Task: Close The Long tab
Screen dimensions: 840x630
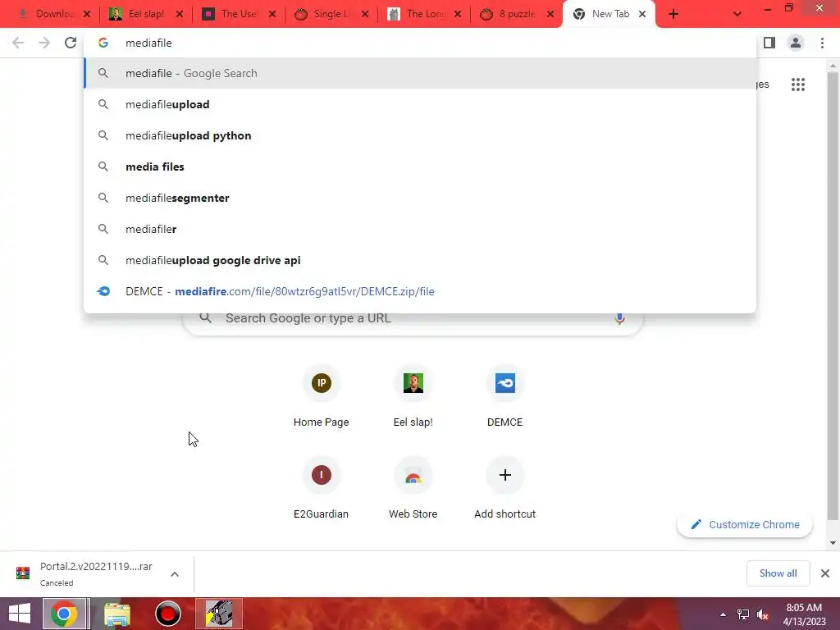Action: coord(458,14)
